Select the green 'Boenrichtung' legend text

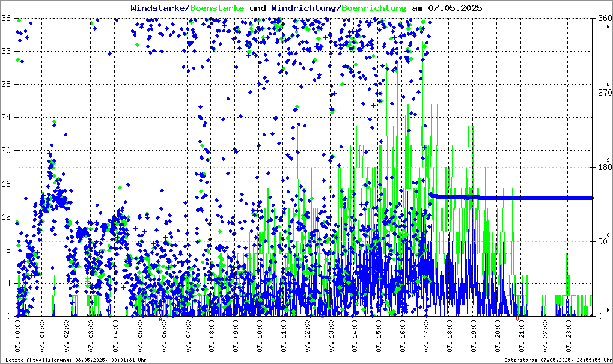[x=374, y=8]
